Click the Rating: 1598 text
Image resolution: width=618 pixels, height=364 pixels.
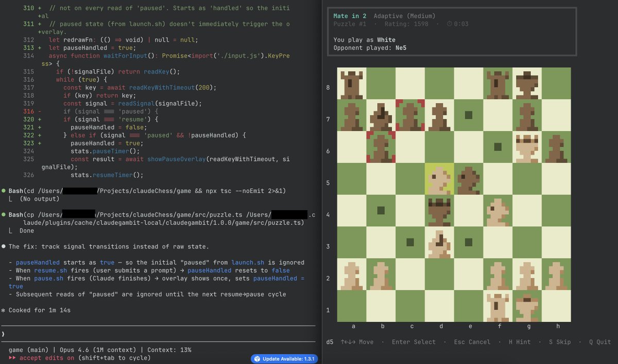(405, 24)
